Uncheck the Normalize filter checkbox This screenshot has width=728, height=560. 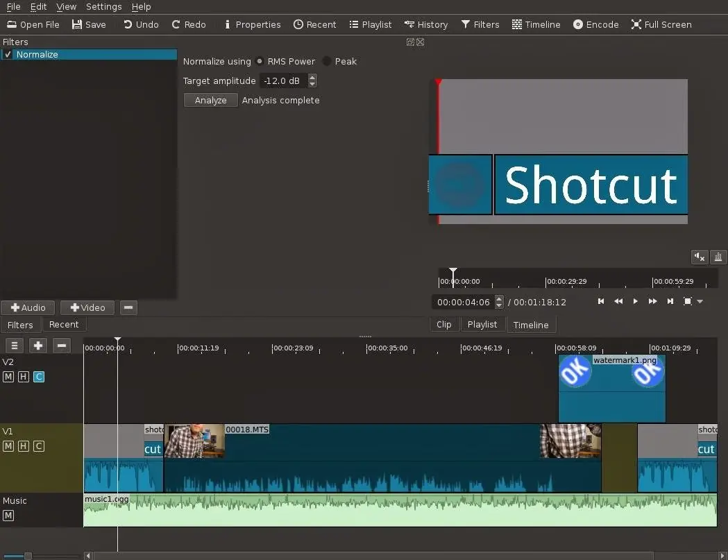click(8, 55)
